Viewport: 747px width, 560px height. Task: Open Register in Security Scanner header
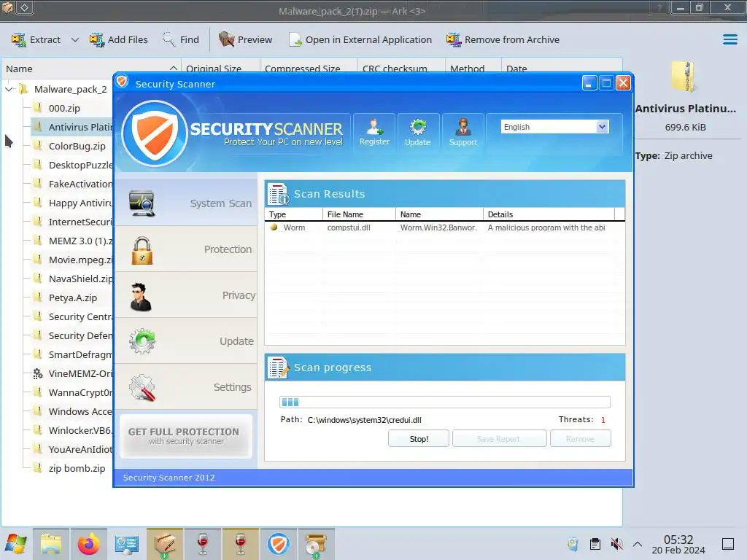coord(374,132)
